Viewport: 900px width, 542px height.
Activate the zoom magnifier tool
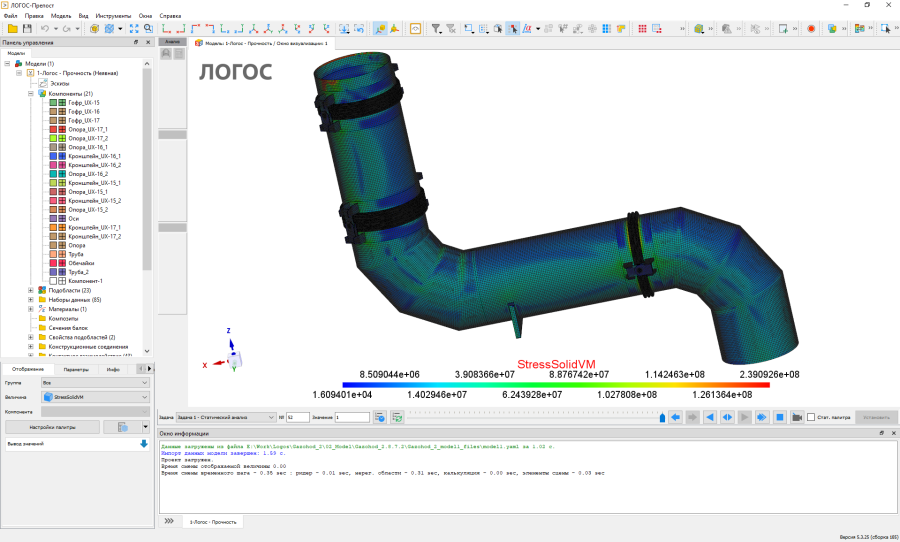(148, 28)
